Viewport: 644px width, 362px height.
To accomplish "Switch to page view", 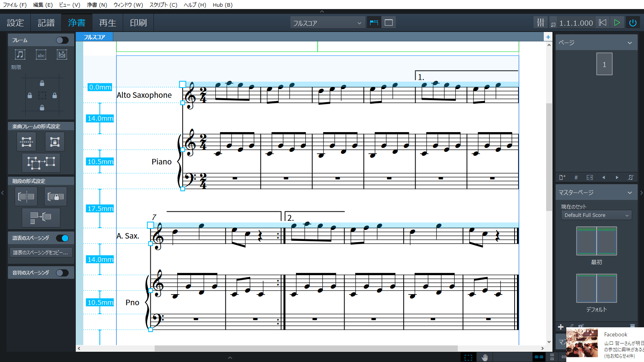I will click(389, 22).
